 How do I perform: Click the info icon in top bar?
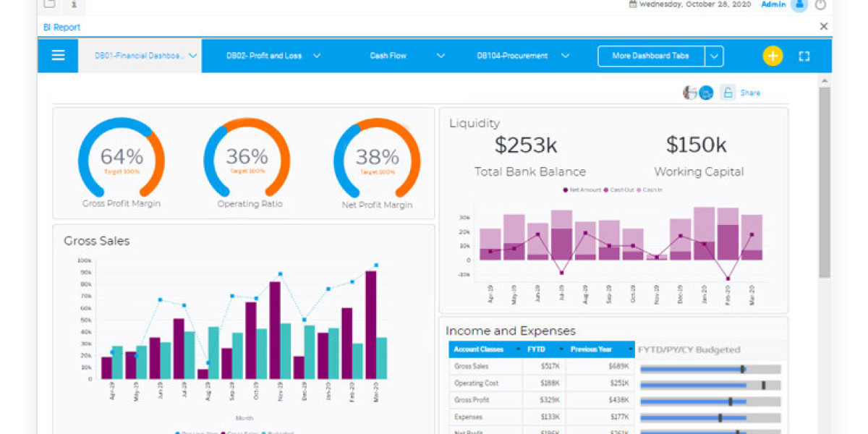[75, 5]
